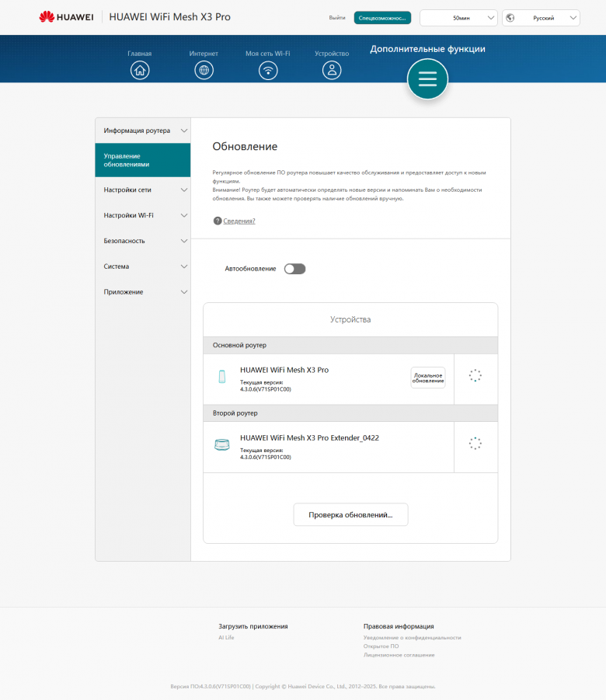This screenshot has width=606, height=700.
Task: Open the Internet globe icon
Action: click(x=204, y=70)
